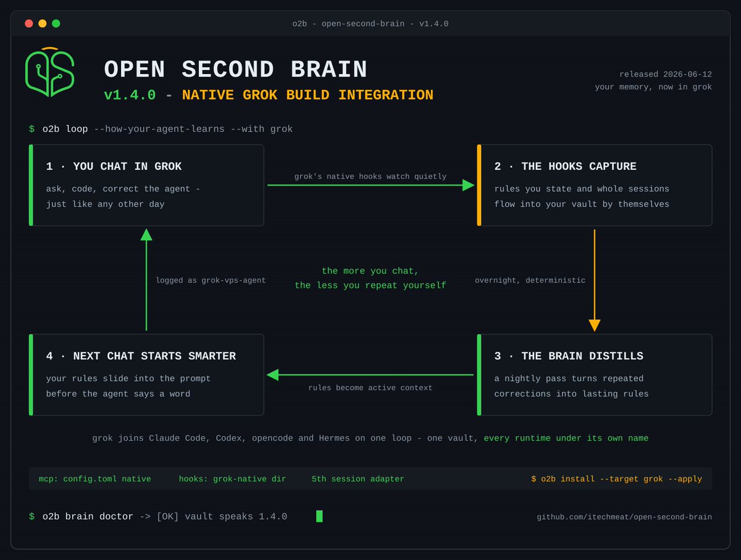
Task: Click the yellow minimize window button
Action: (x=43, y=23)
